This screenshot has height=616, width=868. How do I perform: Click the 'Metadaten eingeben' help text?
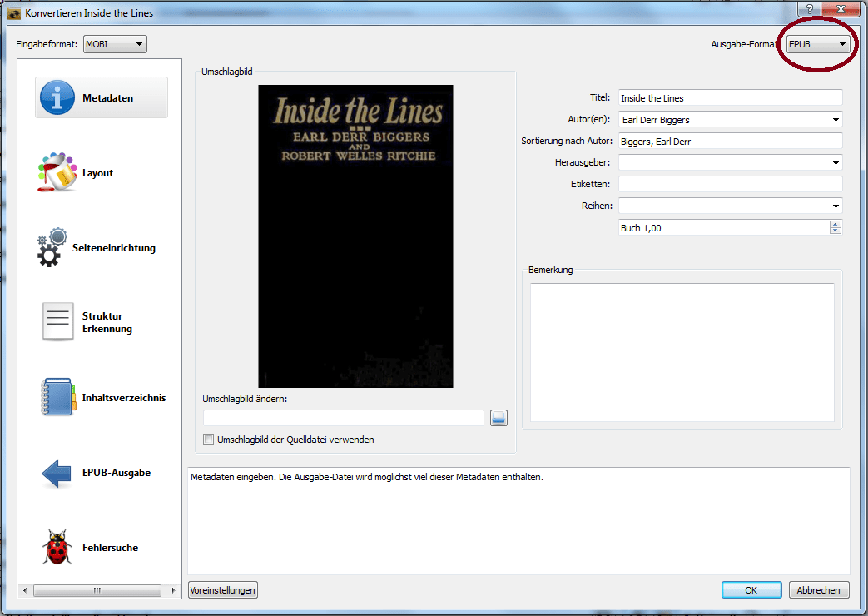click(367, 477)
